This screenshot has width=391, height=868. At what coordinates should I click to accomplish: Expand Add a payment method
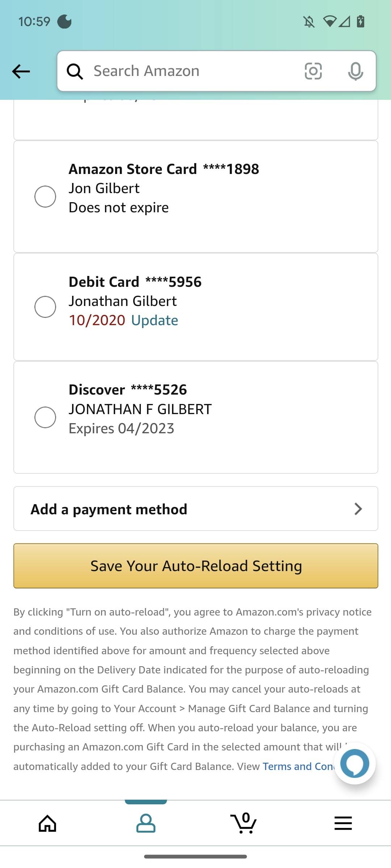click(109, 509)
